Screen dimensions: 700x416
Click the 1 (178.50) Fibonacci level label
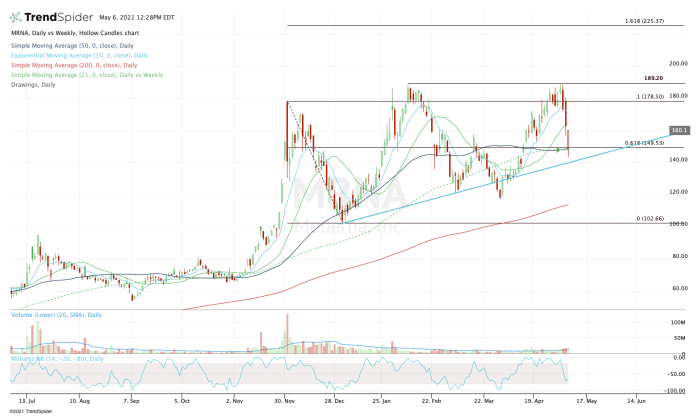pyautogui.click(x=650, y=96)
